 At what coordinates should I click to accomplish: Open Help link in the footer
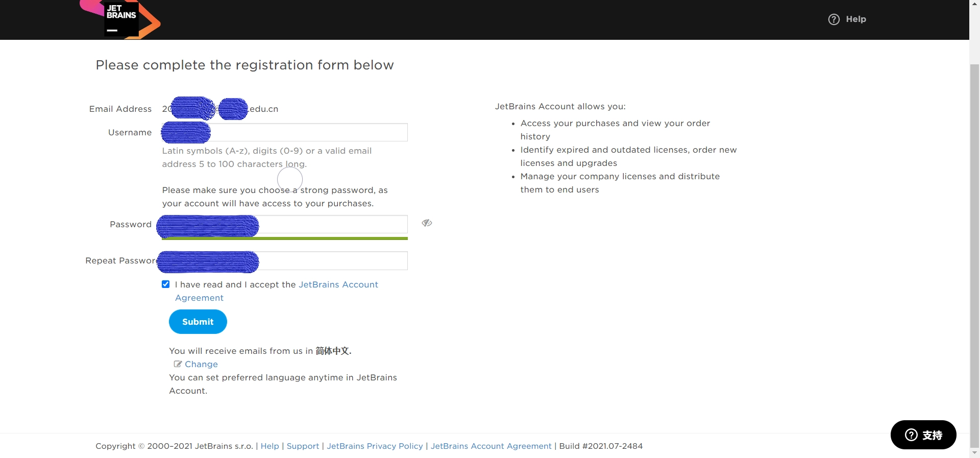[269, 446]
